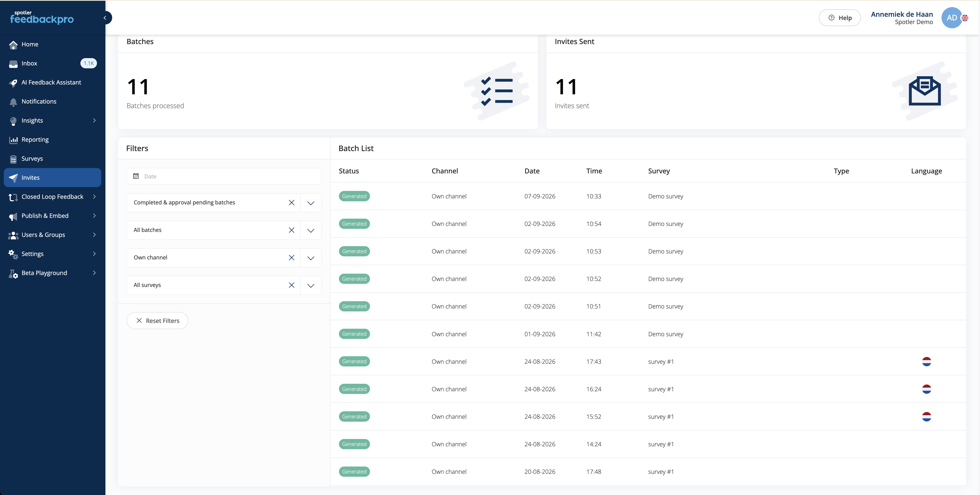
Task: Click the AD user avatar
Action: [x=952, y=18]
